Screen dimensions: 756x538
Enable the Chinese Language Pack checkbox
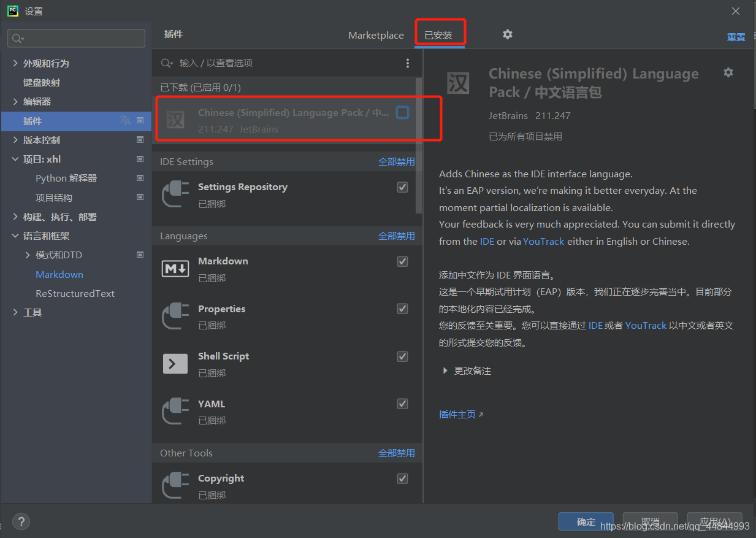point(402,112)
